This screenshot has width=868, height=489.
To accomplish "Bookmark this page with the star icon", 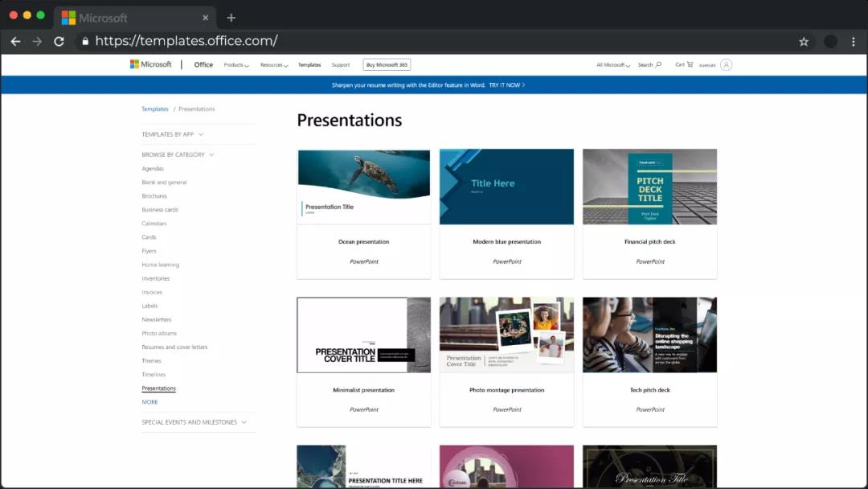I will [x=803, y=41].
